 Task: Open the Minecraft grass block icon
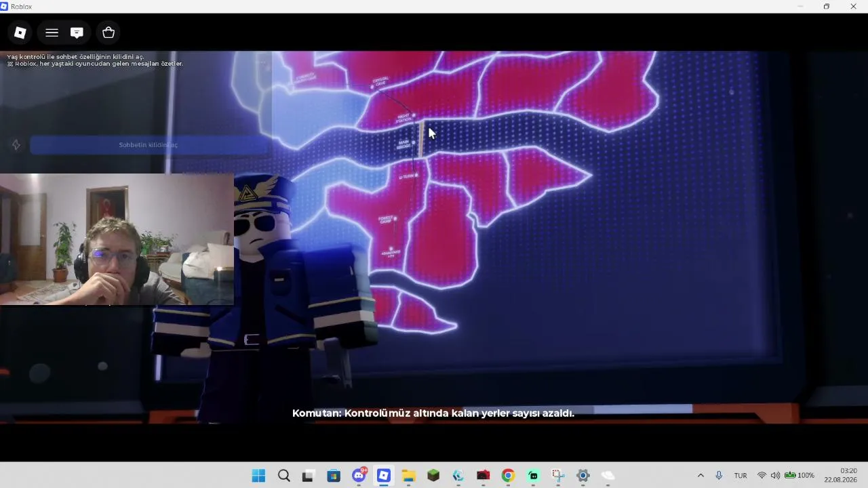pos(433,476)
